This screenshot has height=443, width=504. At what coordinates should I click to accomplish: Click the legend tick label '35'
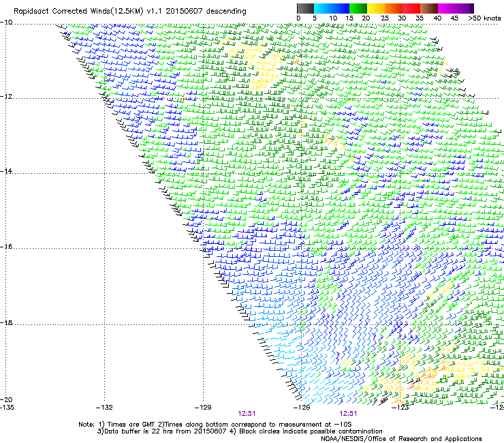(x=420, y=18)
